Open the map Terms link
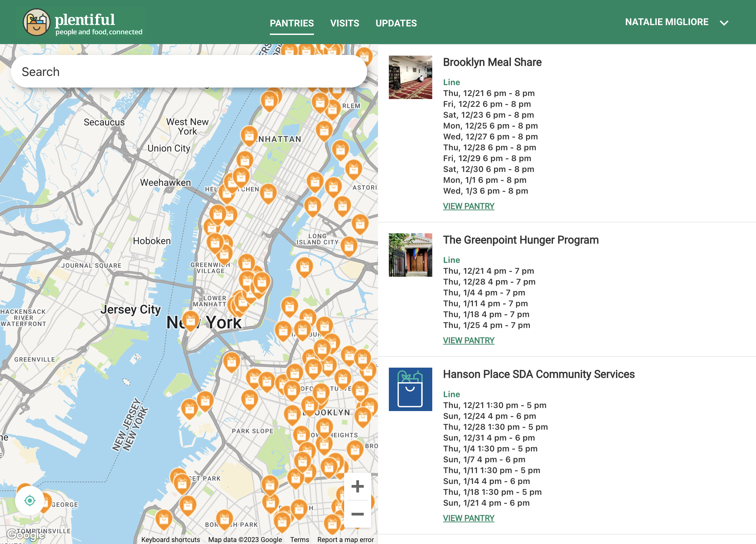 (x=299, y=539)
